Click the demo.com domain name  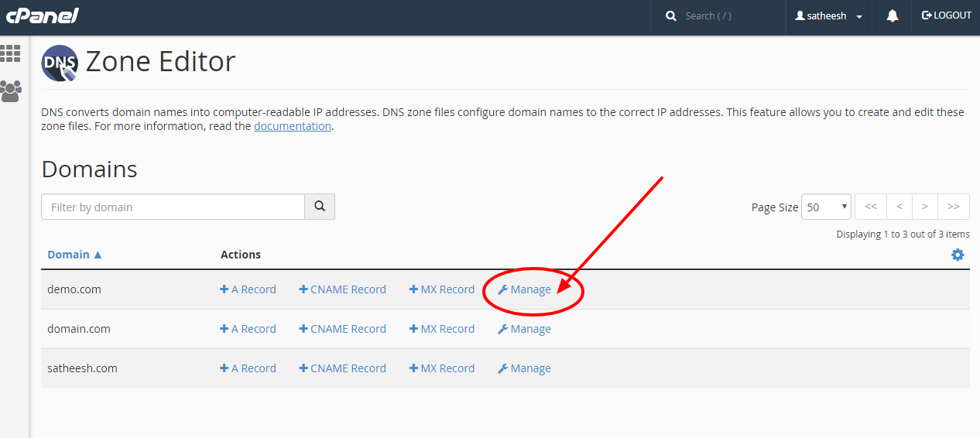click(x=74, y=289)
